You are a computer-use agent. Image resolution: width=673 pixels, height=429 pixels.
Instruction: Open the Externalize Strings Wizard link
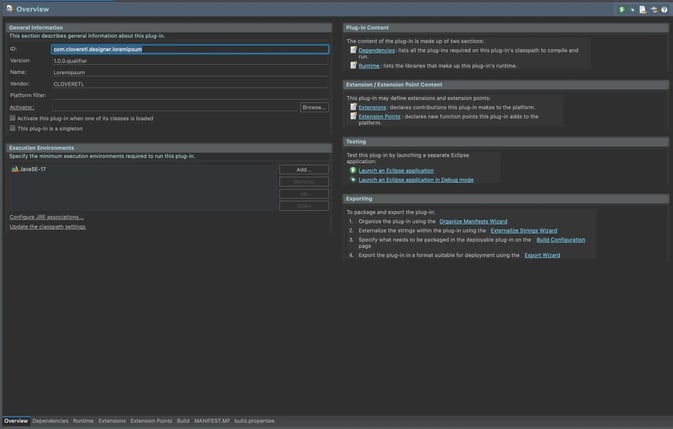point(524,230)
